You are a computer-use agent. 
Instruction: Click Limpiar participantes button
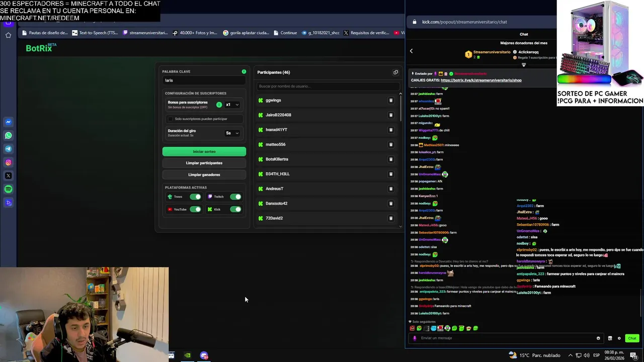click(x=204, y=163)
